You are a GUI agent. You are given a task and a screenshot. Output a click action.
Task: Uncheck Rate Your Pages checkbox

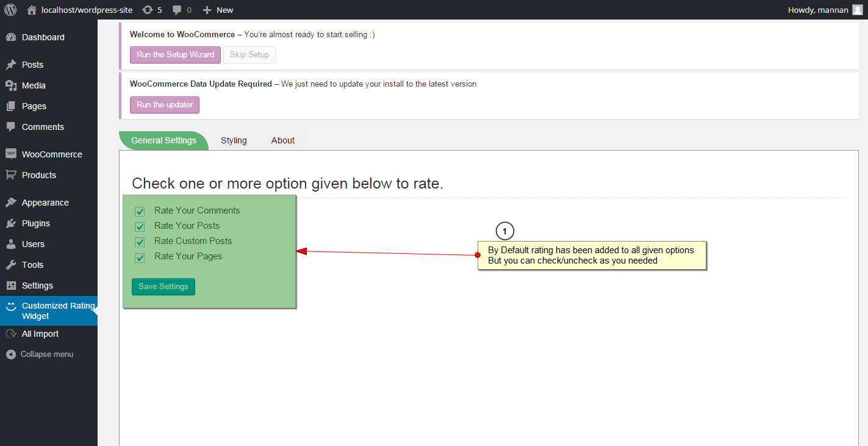[x=140, y=257]
